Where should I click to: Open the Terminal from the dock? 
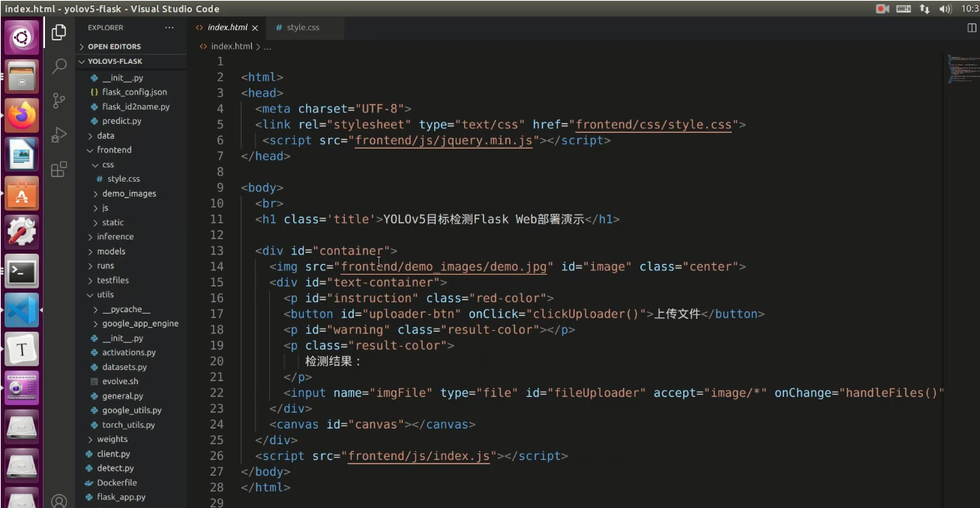coord(22,272)
